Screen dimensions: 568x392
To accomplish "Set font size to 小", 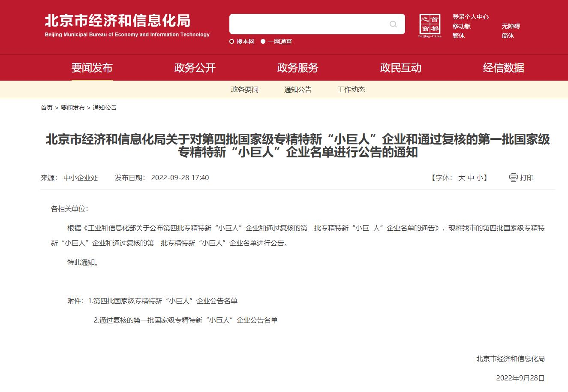I will (x=479, y=178).
